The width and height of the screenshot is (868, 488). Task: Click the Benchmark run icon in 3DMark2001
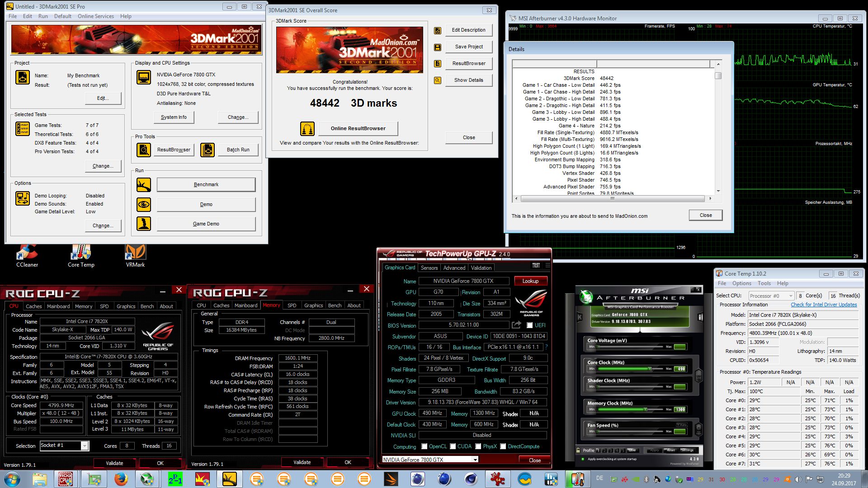pyautogui.click(x=144, y=184)
